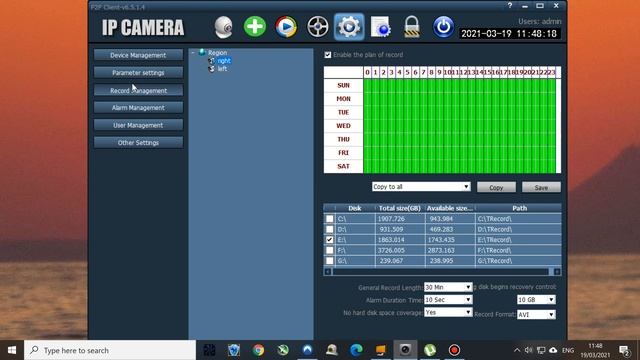This screenshot has height=360, width=640.
Task: Toggle Enable the plan of record checkbox
Action: [328, 55]
